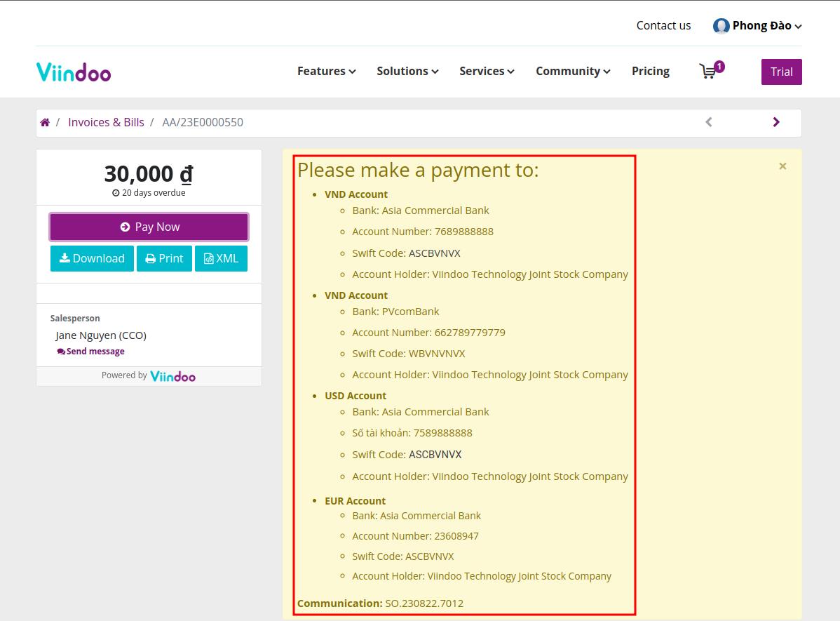Go to previous invoice arrow
Image resolution: width=840 pixels, height=621 pixels.
(709, 122)
